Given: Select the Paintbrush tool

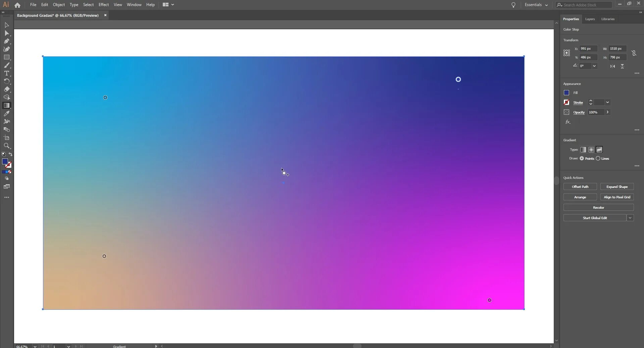Looking at the screenshot, I should 7,65.
